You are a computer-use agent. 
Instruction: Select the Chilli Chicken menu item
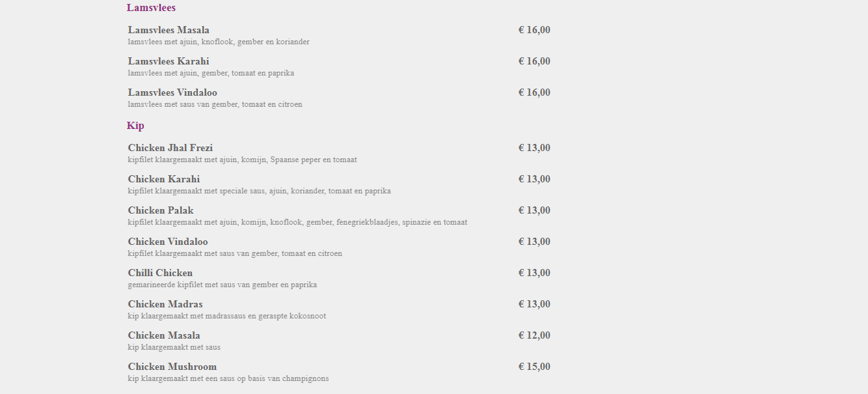[160, 273]
